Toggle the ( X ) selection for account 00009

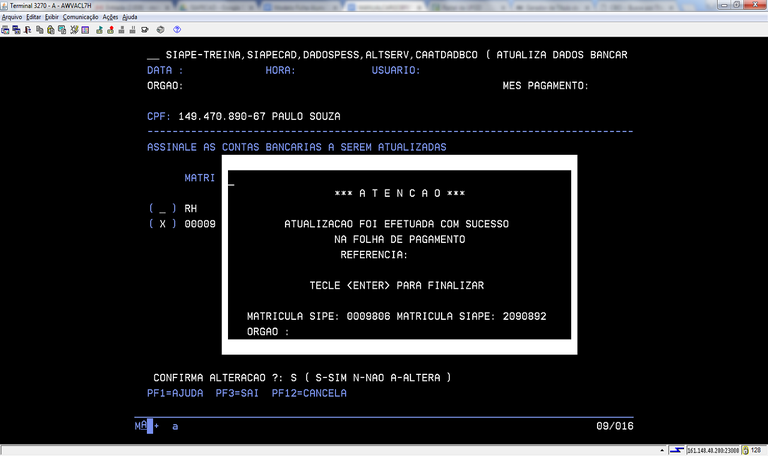[x=162, y=224]
